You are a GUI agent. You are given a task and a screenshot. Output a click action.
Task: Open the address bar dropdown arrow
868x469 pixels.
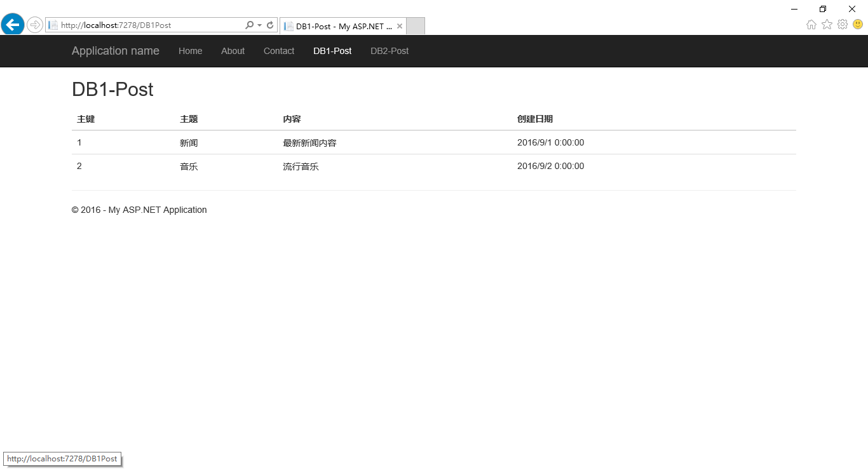(x=259, y=25)
